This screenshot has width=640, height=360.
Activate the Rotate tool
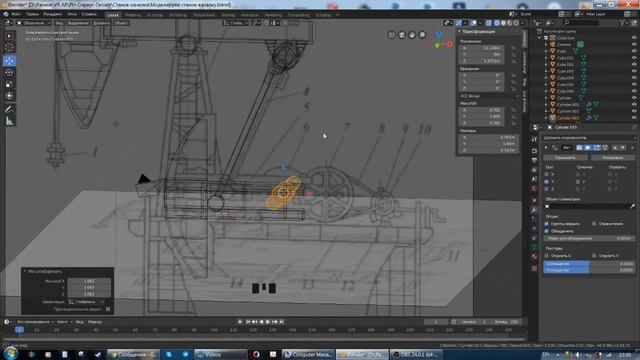9,73
